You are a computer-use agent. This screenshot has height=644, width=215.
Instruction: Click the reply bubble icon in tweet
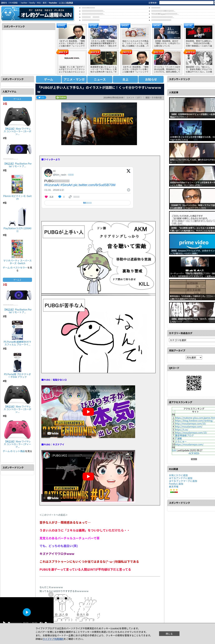tap(60, 197)
